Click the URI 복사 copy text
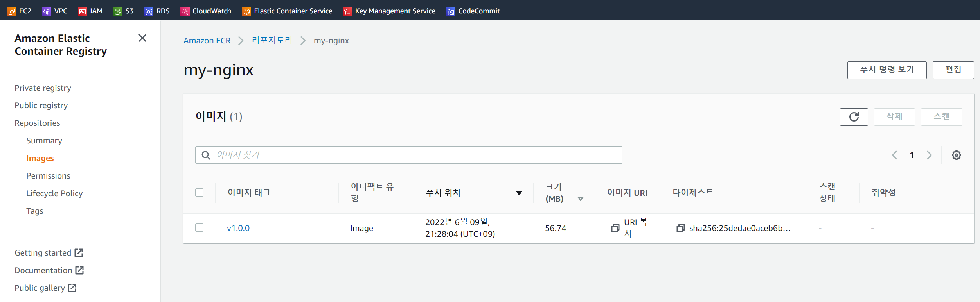980x302 pixels. (x=636, y=228)
